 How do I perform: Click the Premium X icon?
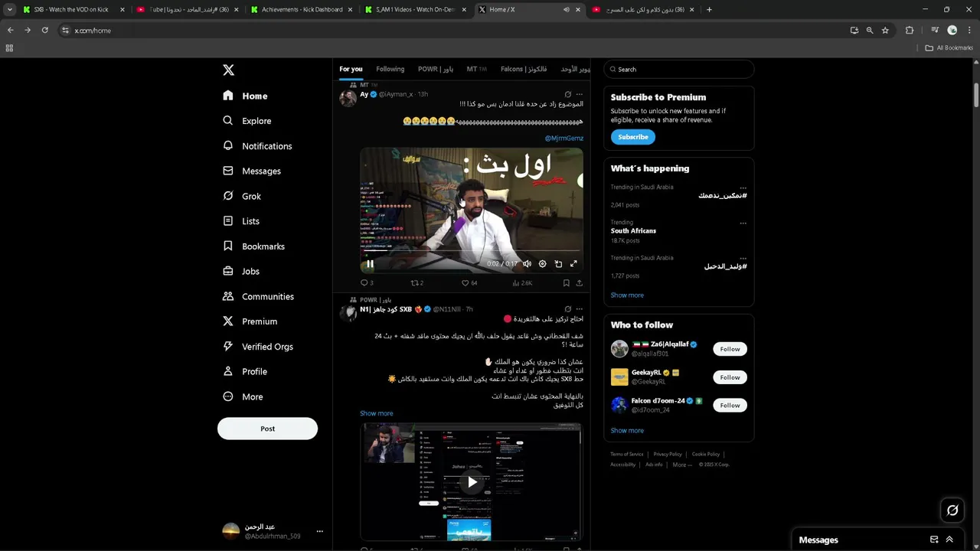click(228, 321)
